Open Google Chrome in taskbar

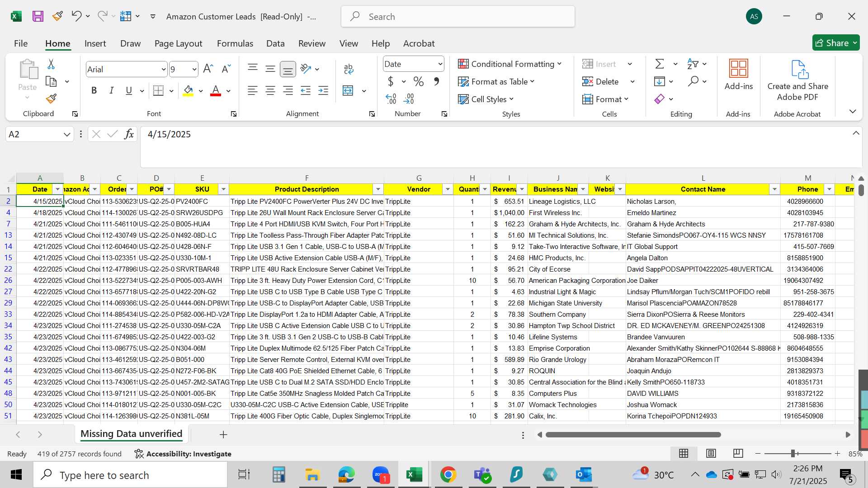[448, 475]
